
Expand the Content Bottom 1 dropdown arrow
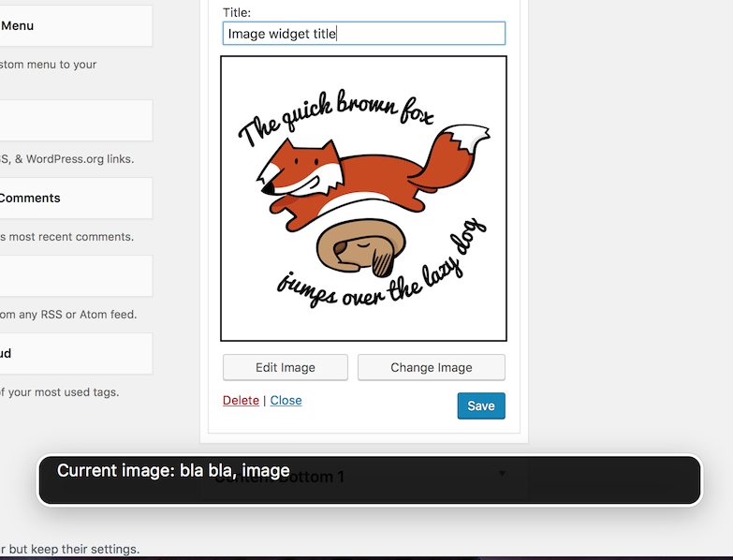[502, 474]
